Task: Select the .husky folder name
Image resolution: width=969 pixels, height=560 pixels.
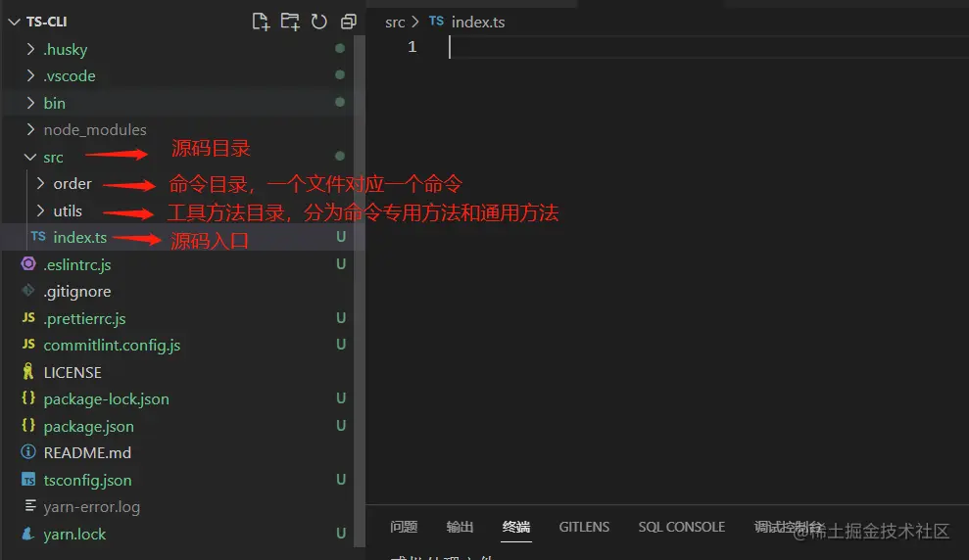Action: pyautogui.click(x=66, y=49)
